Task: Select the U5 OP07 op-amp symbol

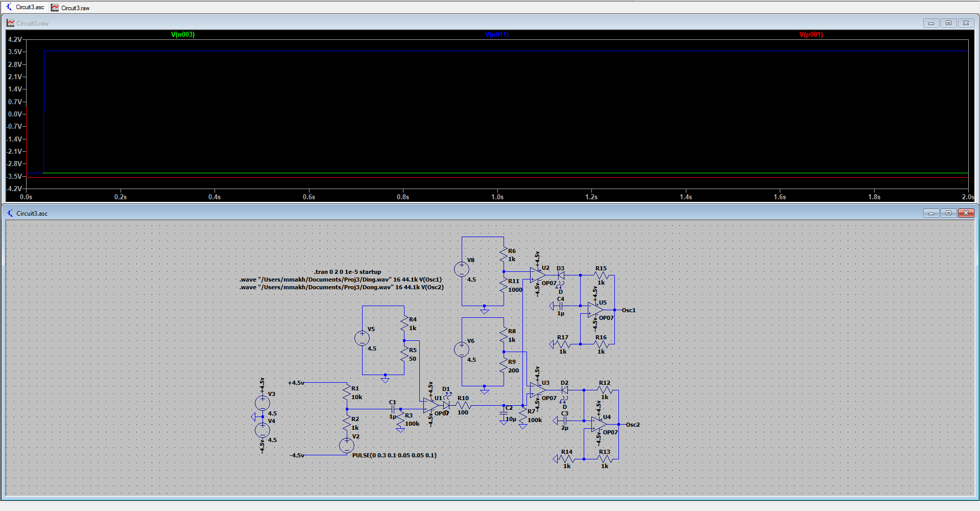Action: 595,310
